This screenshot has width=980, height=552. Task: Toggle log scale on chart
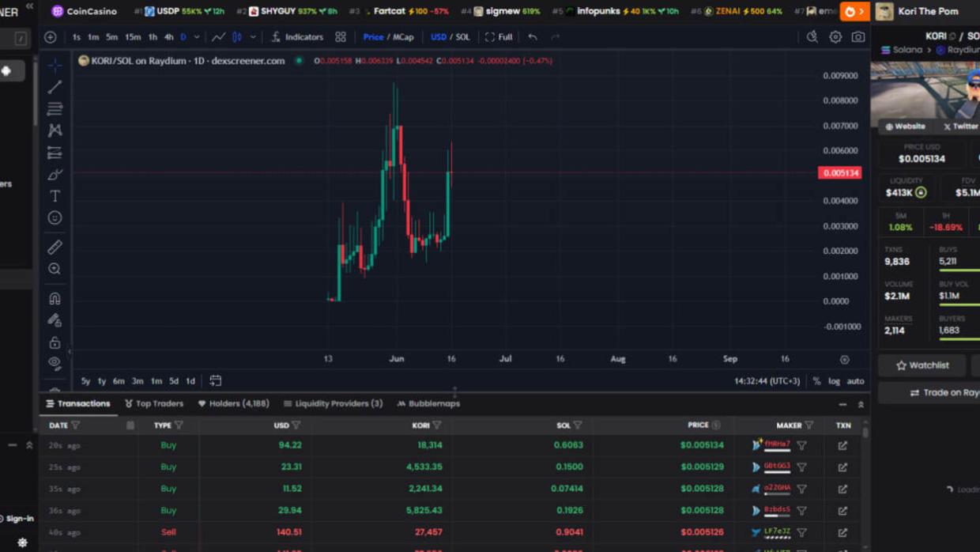tap(834, 381)
